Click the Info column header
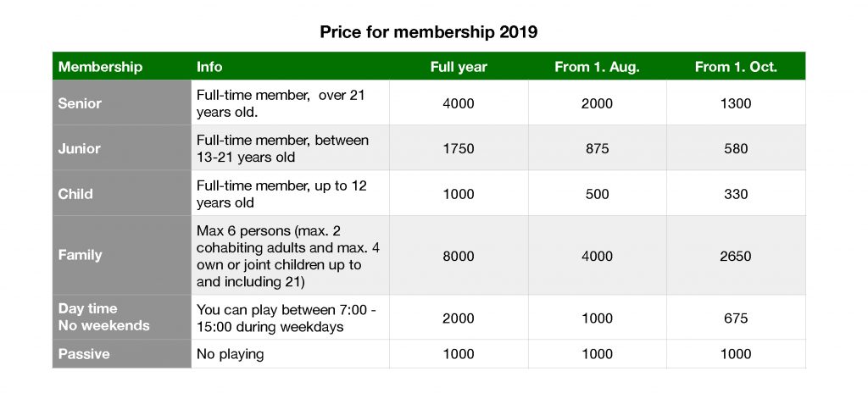The height and width of the screenshot is (393, 868). pos(209,67)
